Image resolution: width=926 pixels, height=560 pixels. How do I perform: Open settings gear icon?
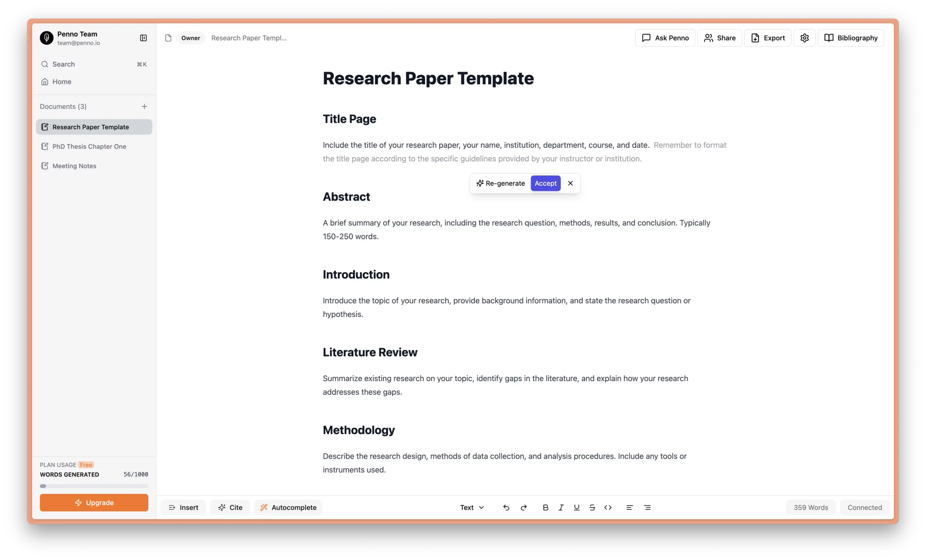click(x=804, y=38)
